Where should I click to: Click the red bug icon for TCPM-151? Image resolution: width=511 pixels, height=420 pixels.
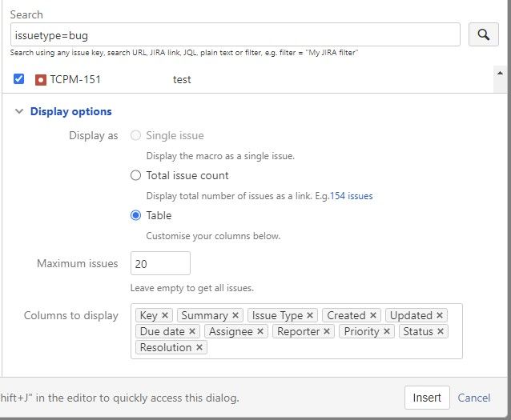pyautogui.click(x=41, y=80)
